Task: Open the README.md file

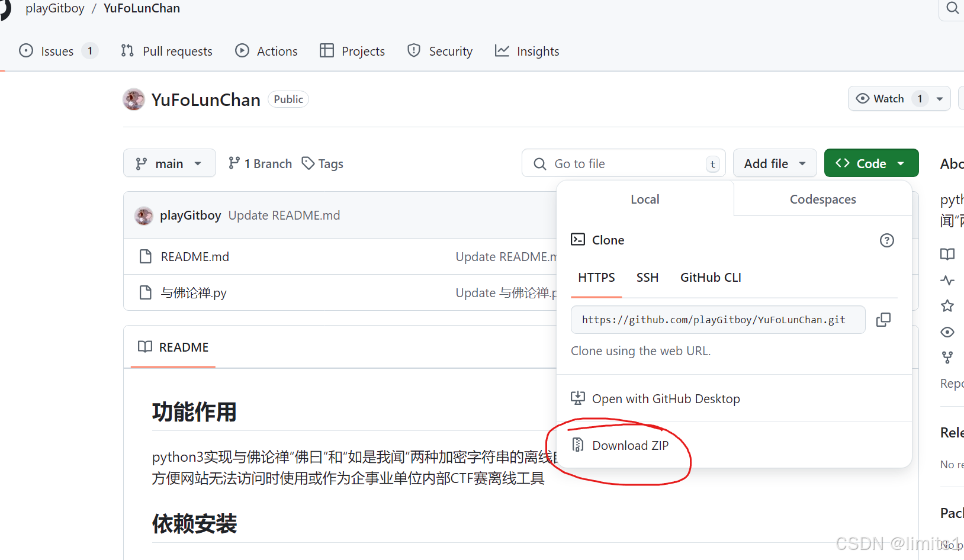Action: click(x=195, y=257)
